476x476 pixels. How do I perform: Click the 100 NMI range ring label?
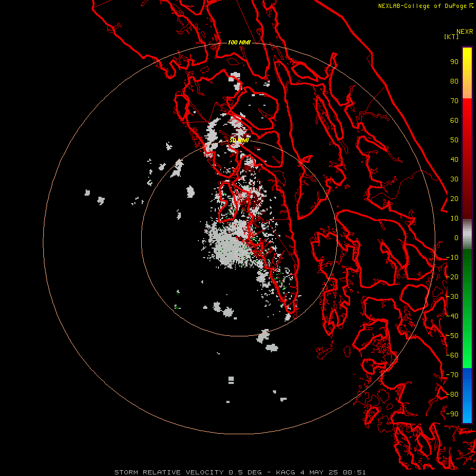(x=239, y=42)
